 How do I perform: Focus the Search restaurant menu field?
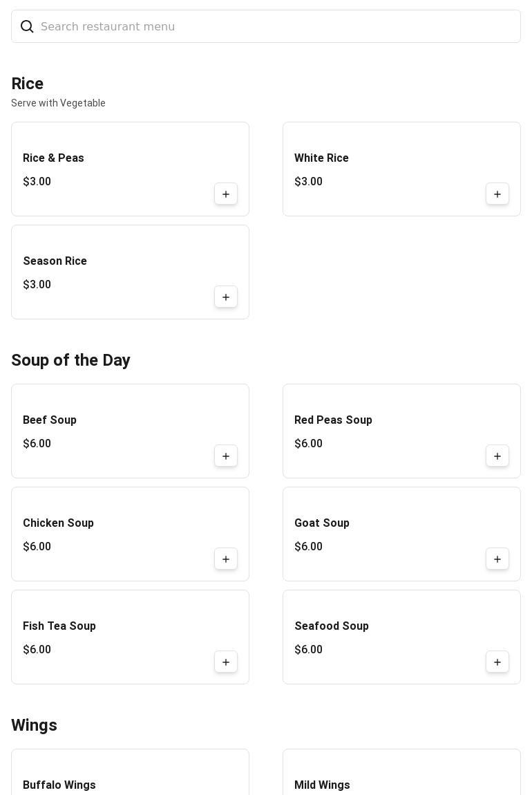(276, 26)
